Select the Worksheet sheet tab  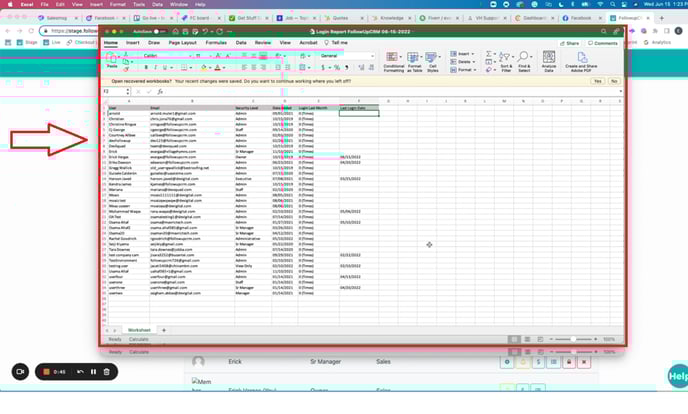pyautogui.click(x=139, y=330)
